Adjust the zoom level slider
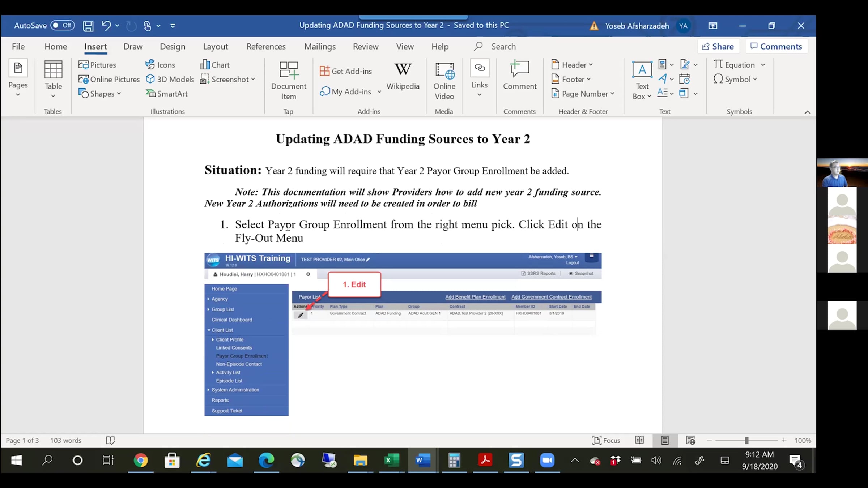Image resolution: width=868 pixels, height=488 pixels. 746,440
